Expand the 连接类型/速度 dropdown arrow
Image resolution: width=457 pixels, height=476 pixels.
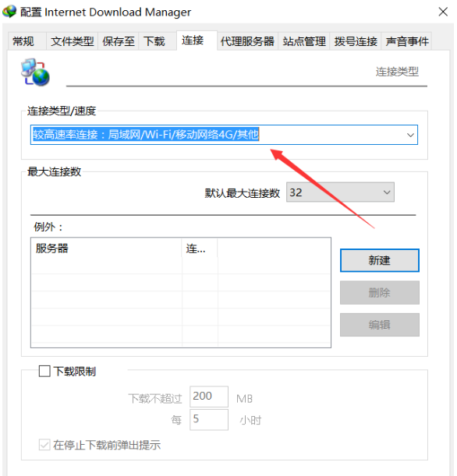410,135
